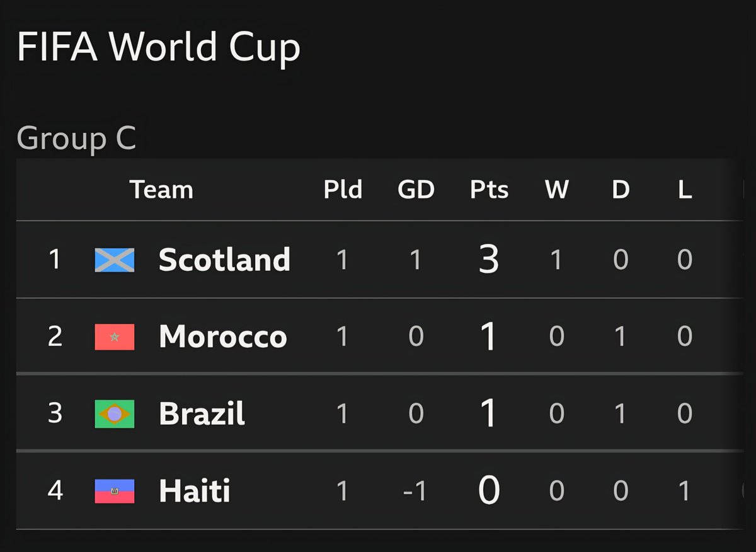Click the FIFA World Cup title
The width and height of the screenshot is (756, 552).
point(159,47)
